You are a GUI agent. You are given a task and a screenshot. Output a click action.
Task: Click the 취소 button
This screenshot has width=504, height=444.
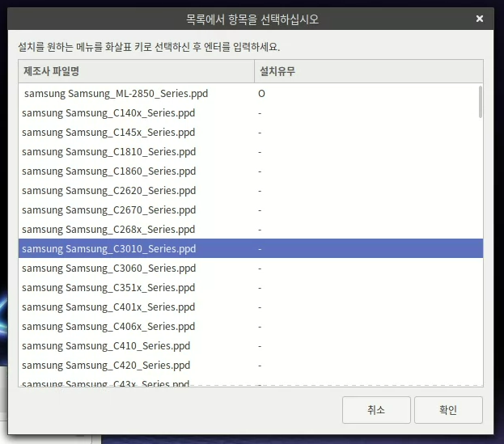click(376, 409)
